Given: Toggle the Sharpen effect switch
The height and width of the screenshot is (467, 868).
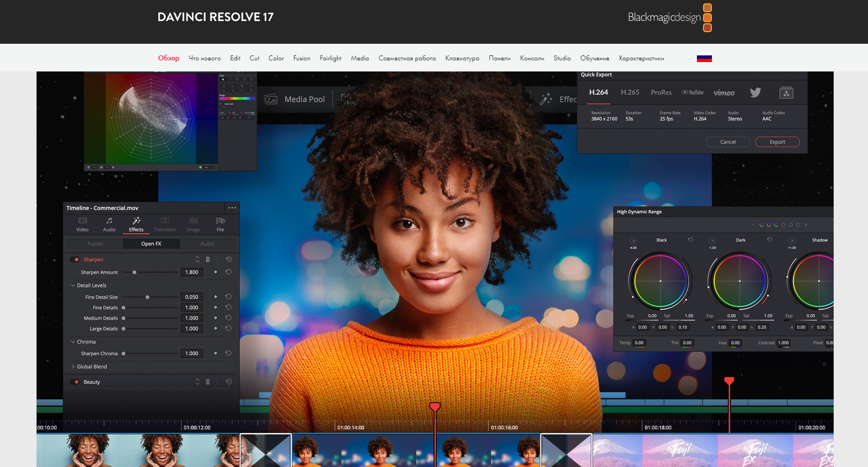Looking at the screenshot, I should pos(75,259).
